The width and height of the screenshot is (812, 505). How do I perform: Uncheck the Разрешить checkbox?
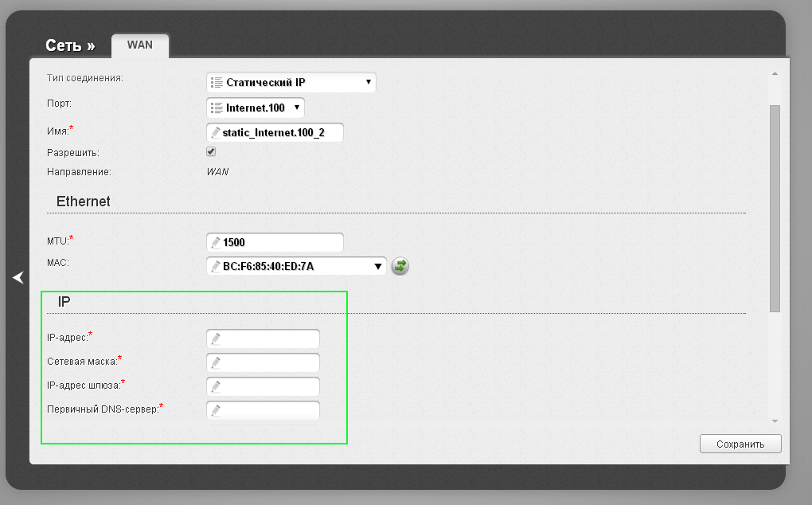pyautogui.click(x=211, y=151)
